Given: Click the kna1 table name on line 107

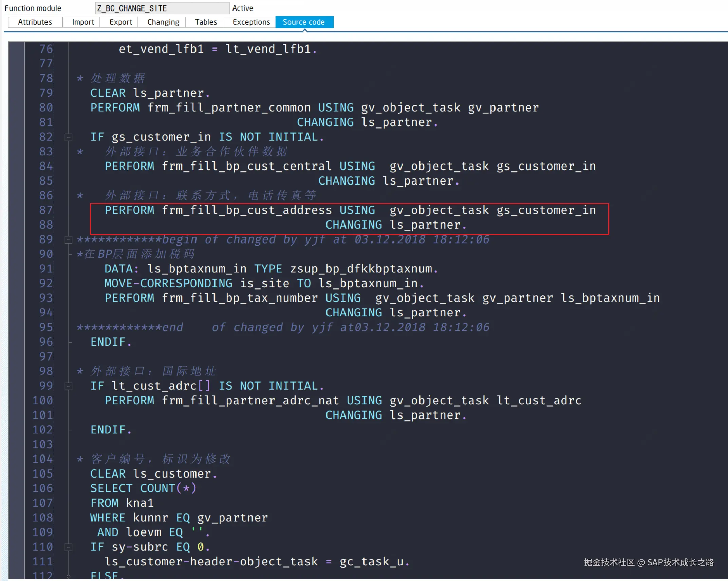Looking at the screenshot, I should 140,503.
